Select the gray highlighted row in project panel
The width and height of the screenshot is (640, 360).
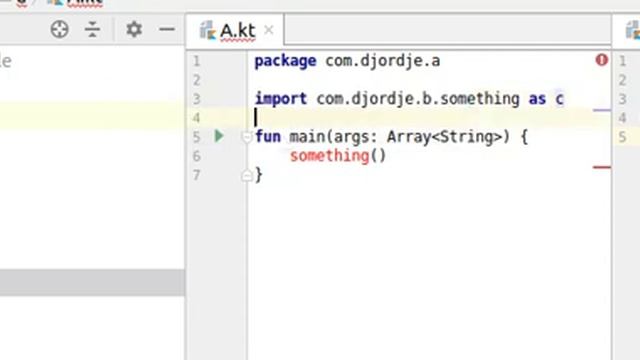tap(92, 282)
